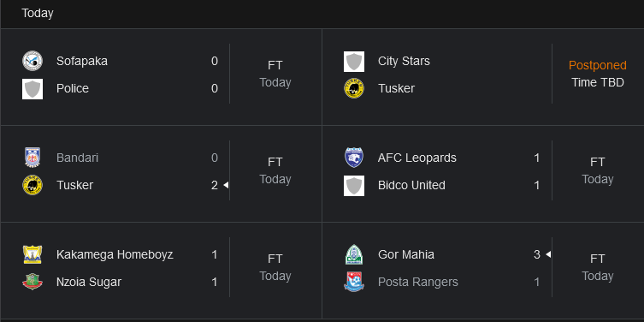Click the Sofapaka club crest
This screenshot has height=322, width=644.
click(x=32, y=62)
